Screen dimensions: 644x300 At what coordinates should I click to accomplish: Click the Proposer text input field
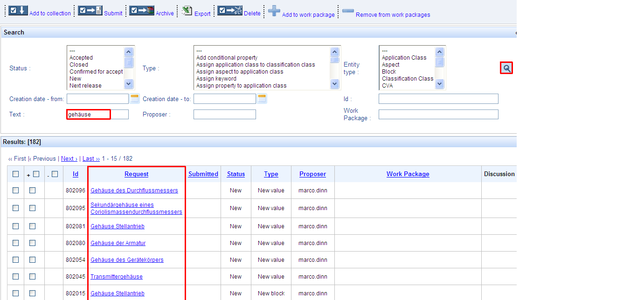click(224, 115)
